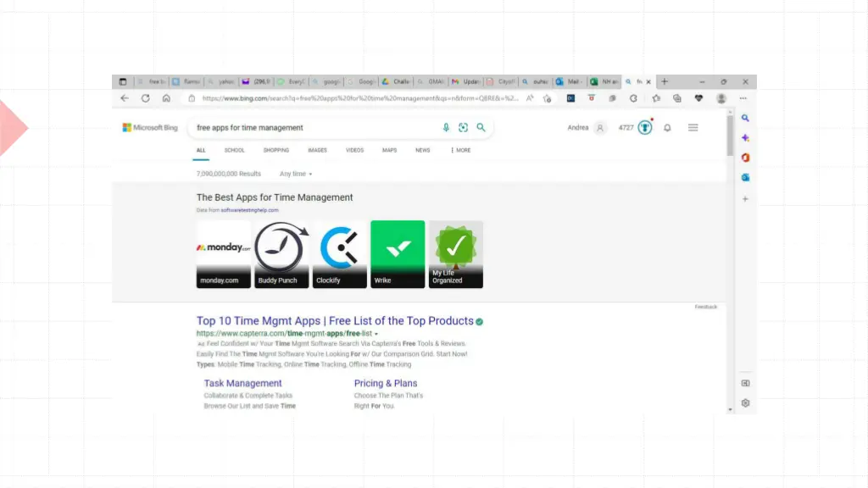Open the sidebar Office icon

tap(745, 158)
